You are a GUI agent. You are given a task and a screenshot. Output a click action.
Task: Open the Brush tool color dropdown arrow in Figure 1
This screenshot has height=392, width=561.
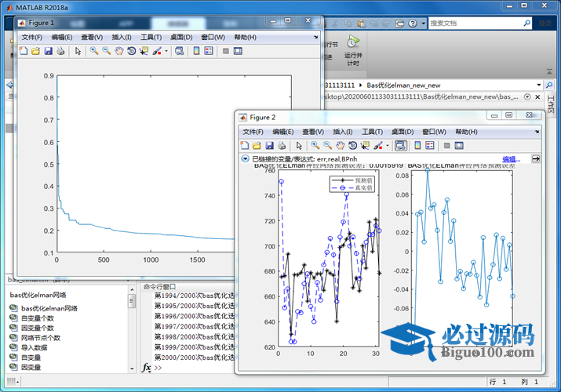166,51
